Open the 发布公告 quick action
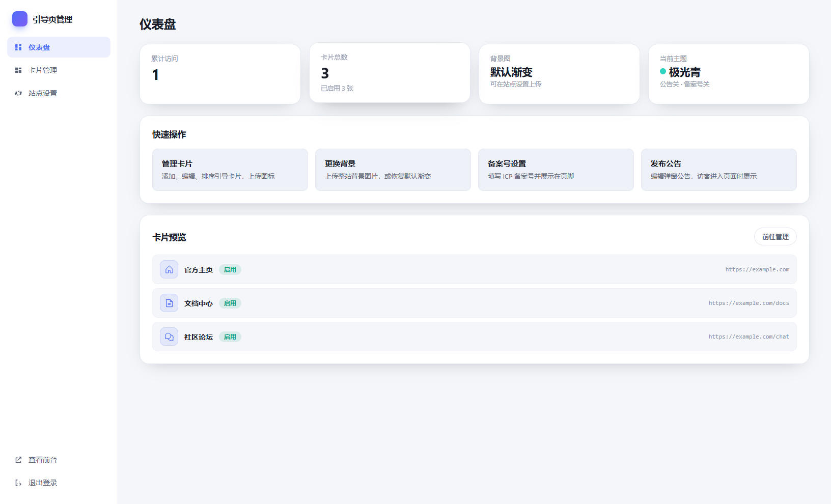This screenshot has width=831, height=504. (719, 170)
